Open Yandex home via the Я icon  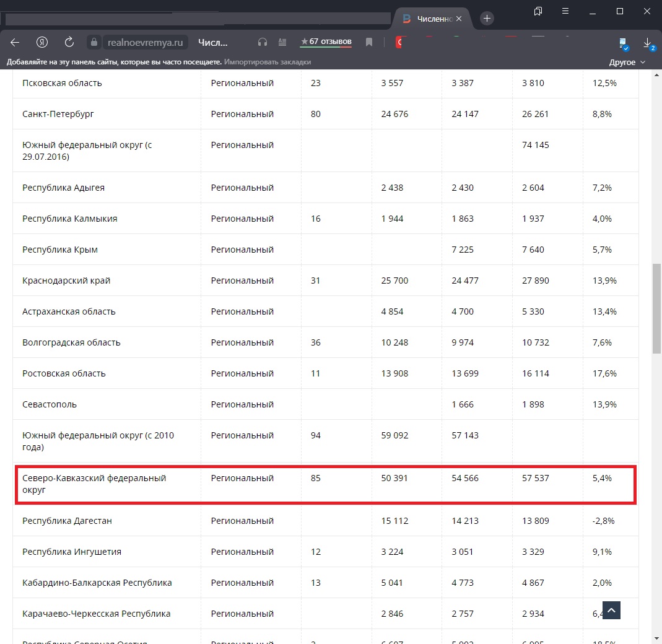point(41,42)
